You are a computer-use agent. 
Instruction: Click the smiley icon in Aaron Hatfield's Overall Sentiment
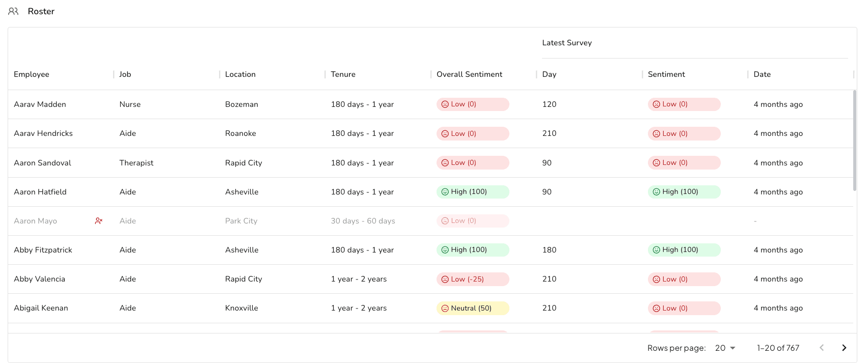pyautogui.click(x=445, y=192)
